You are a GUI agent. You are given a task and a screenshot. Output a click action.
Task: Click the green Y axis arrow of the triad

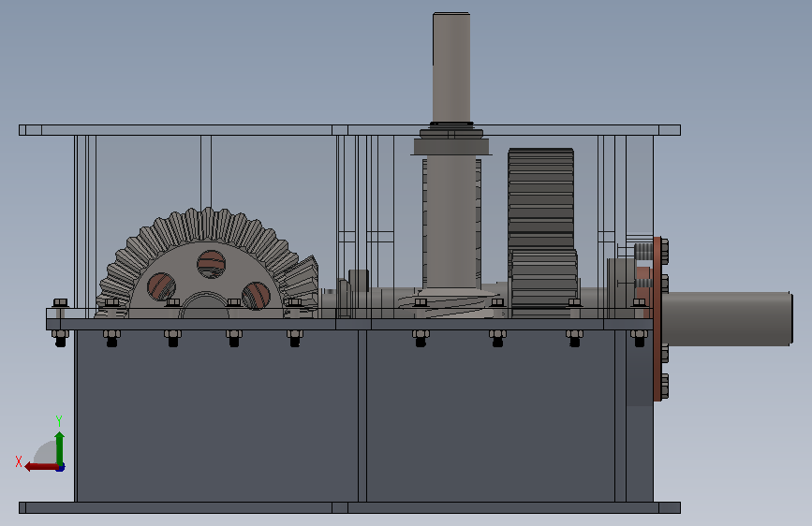coord(60,447)
